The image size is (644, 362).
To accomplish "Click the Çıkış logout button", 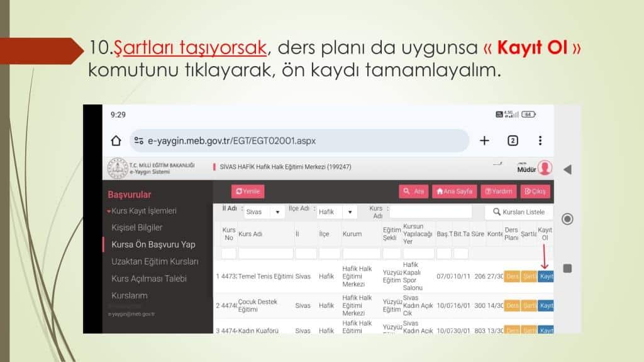I will tap(535, 191).
